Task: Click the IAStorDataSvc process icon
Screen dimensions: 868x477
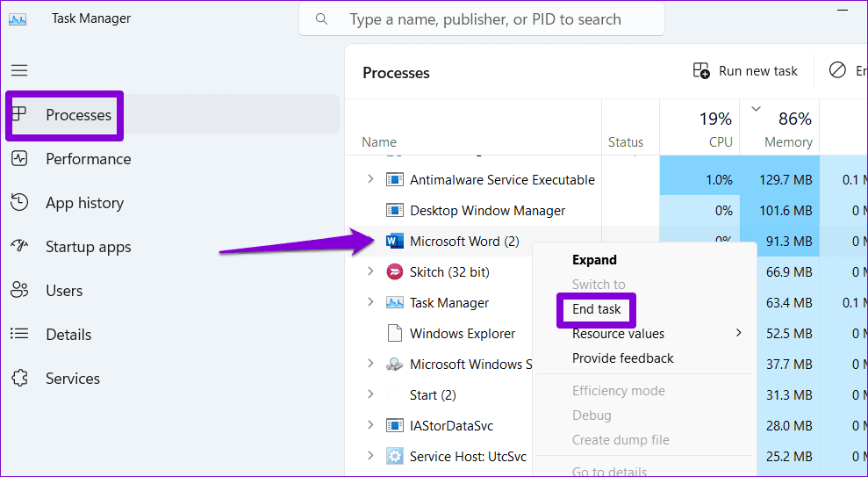Action: [x=394, y=425]
